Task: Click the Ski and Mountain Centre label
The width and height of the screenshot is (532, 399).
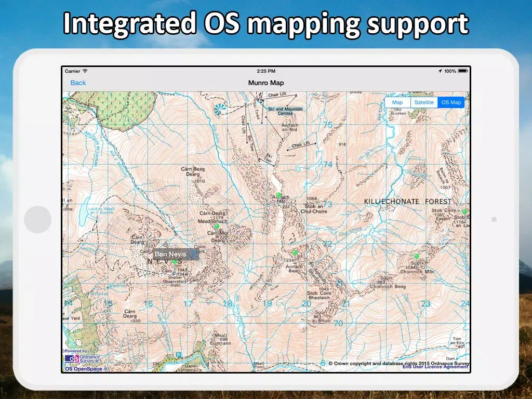Action: (285, 111)
